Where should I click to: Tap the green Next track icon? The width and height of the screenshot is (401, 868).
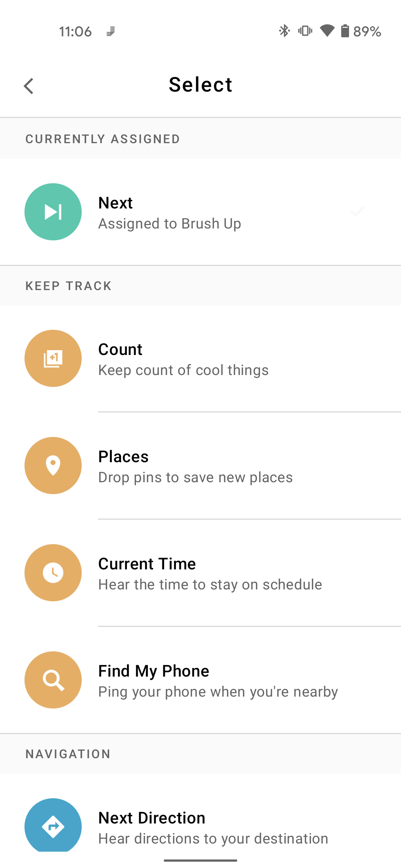click(x=53, y=212)
